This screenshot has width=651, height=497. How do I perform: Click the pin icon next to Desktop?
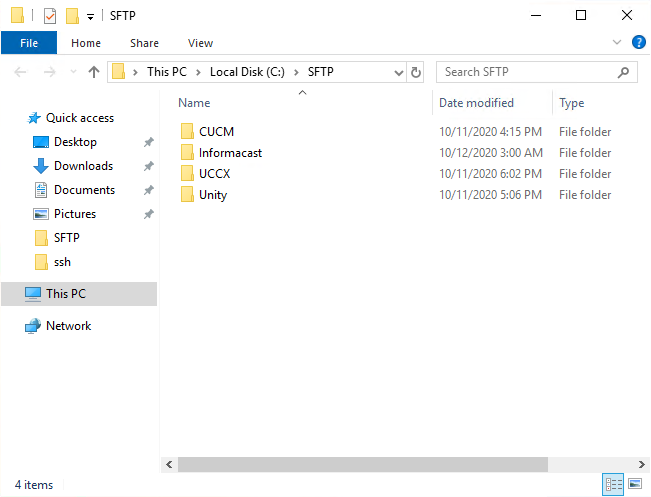(149, 142)
